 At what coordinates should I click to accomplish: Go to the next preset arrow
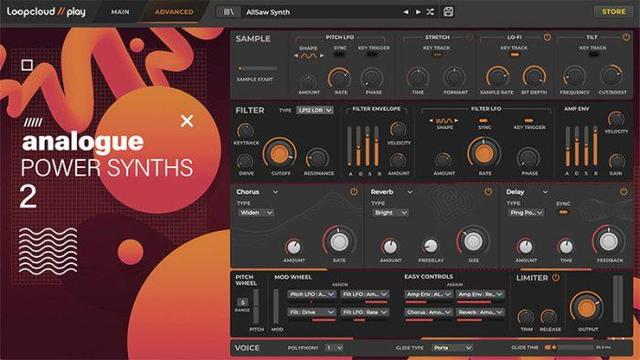pos(418,12)
